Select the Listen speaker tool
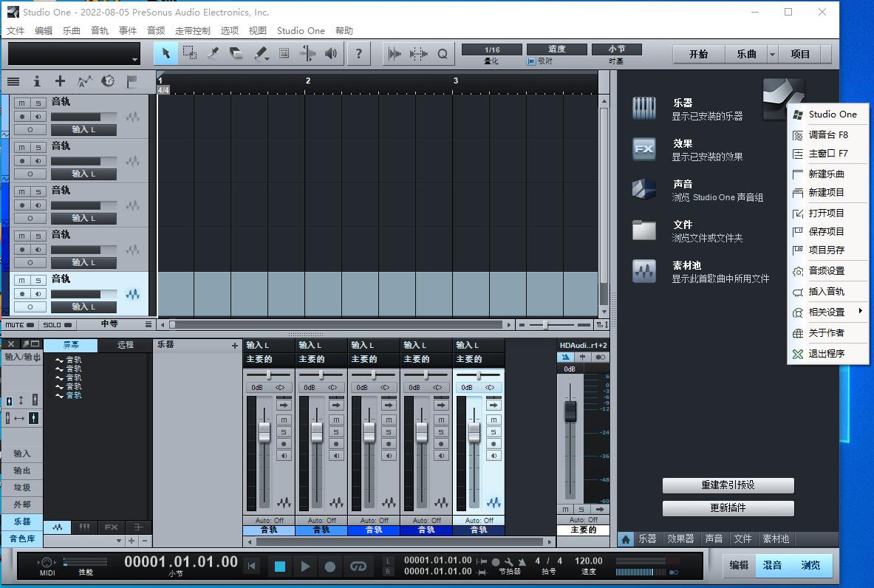The width and height of the screenshot is (874, 588). coord(331,53)
